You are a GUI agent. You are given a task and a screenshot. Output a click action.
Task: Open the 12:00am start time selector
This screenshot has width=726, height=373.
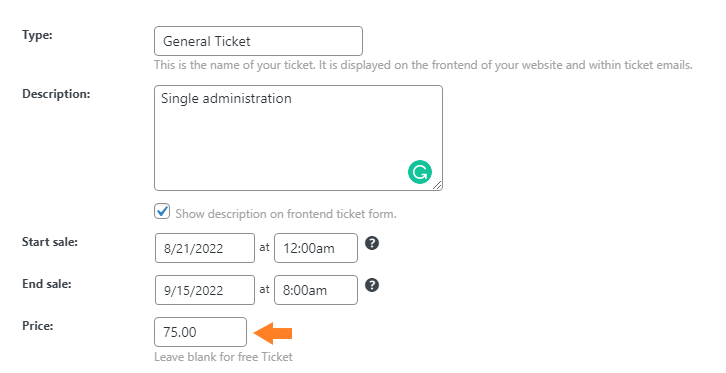(316, 248)
